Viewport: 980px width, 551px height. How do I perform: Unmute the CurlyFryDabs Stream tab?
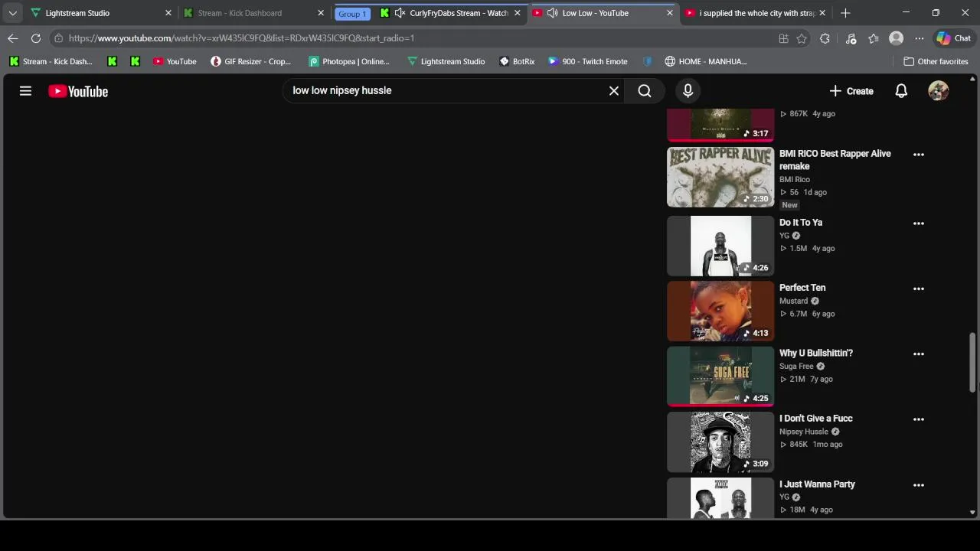click(400, 13)
